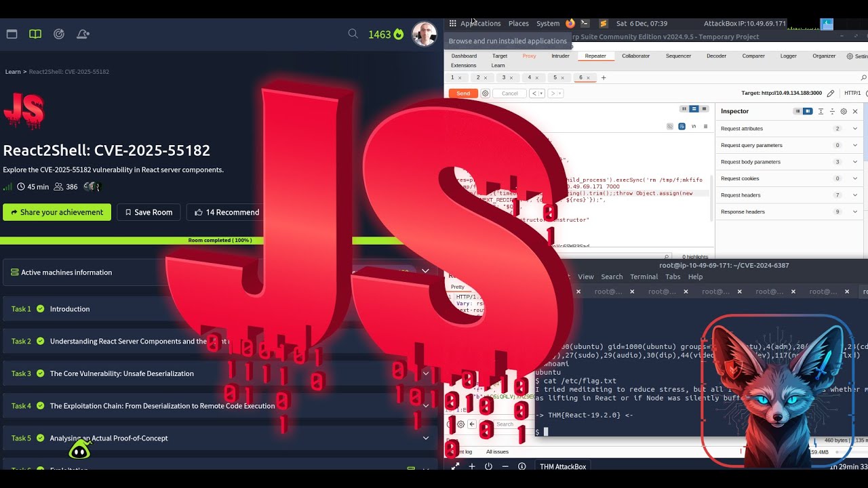Viewport: 868px width, 488px height.
Task: Open the user profile avatar
Action: pos(425,34)
